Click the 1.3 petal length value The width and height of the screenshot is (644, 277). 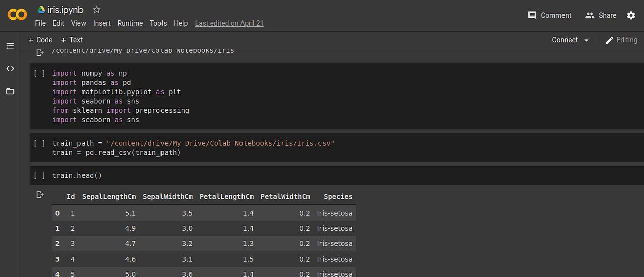coord(248,244)
